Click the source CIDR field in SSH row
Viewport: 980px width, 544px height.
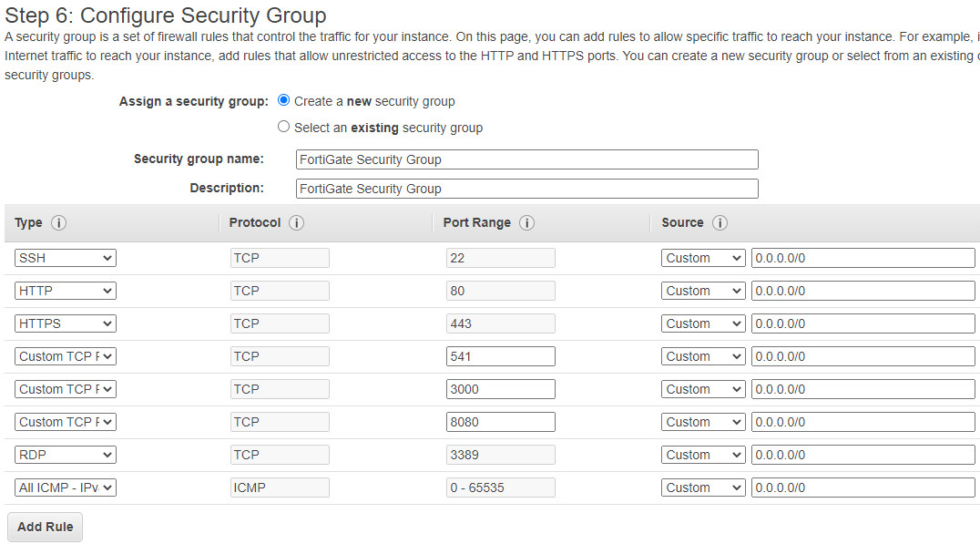[863, 258]
